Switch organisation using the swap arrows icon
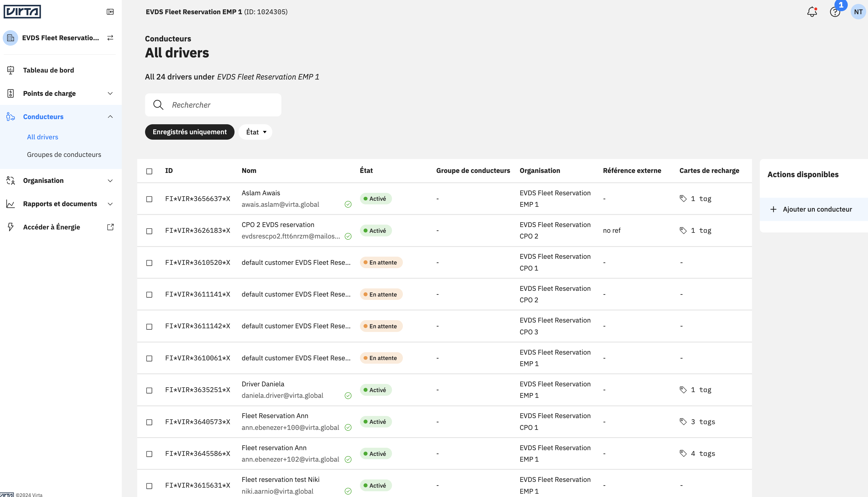Screen dimensions: 868x497 (x=110, y=38)
